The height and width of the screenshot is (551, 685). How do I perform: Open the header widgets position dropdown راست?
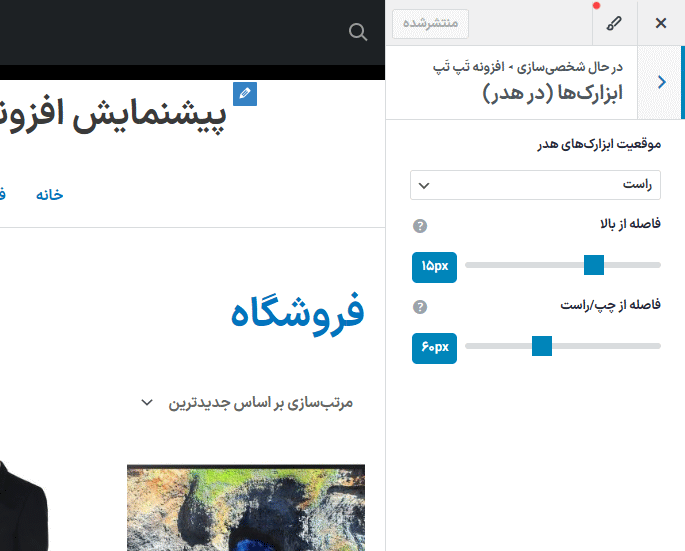(535, 185)
